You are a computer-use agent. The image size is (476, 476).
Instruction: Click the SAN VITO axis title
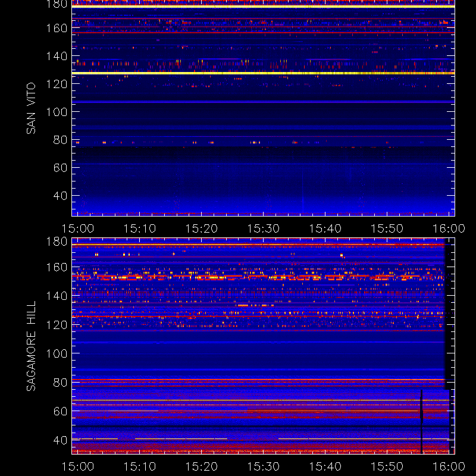click(x=31, y=108)
